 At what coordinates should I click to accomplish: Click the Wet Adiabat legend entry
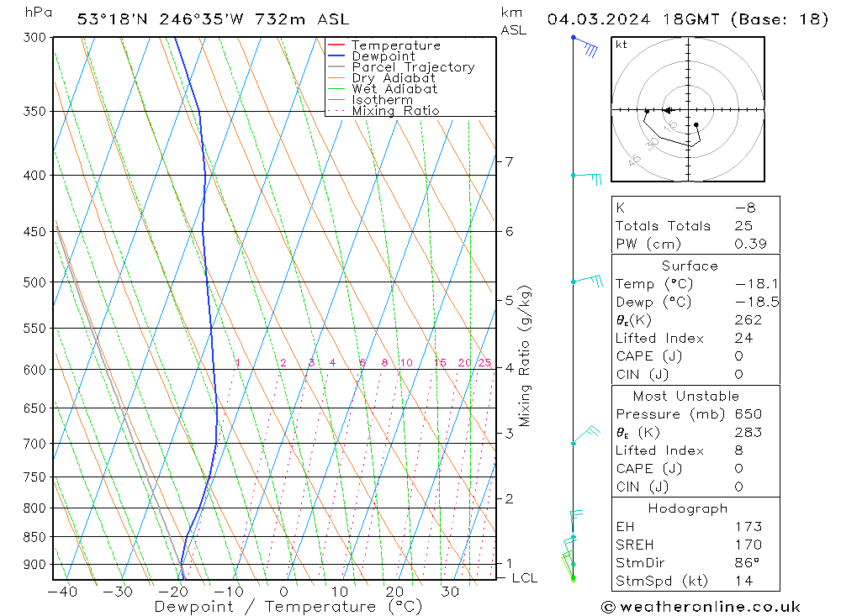point(383,88)
